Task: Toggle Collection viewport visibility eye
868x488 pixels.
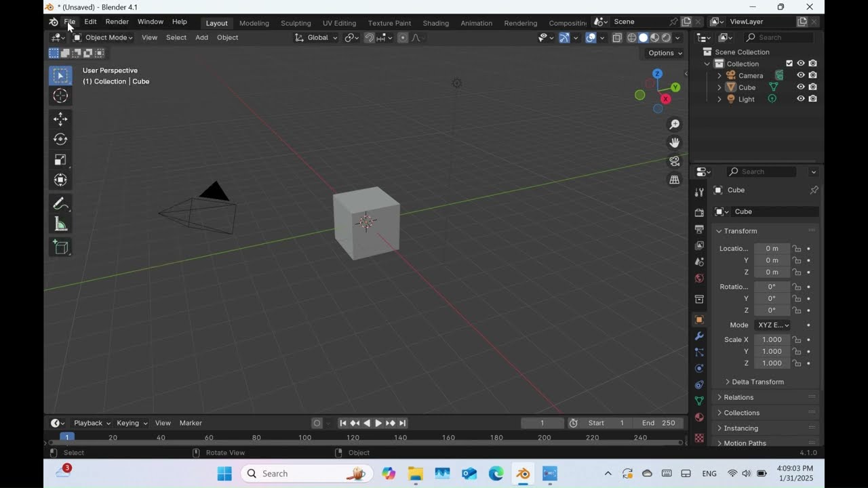Action: 801,64
